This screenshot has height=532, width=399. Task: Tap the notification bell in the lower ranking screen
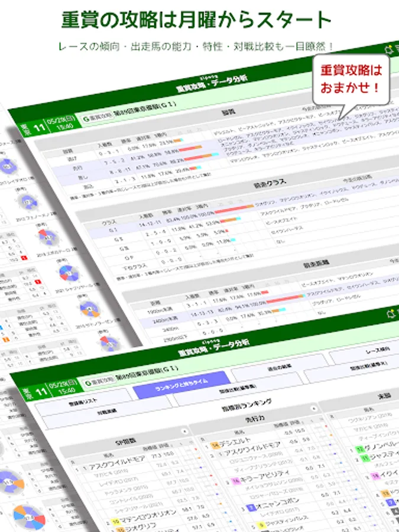click(x=391, y=313)
